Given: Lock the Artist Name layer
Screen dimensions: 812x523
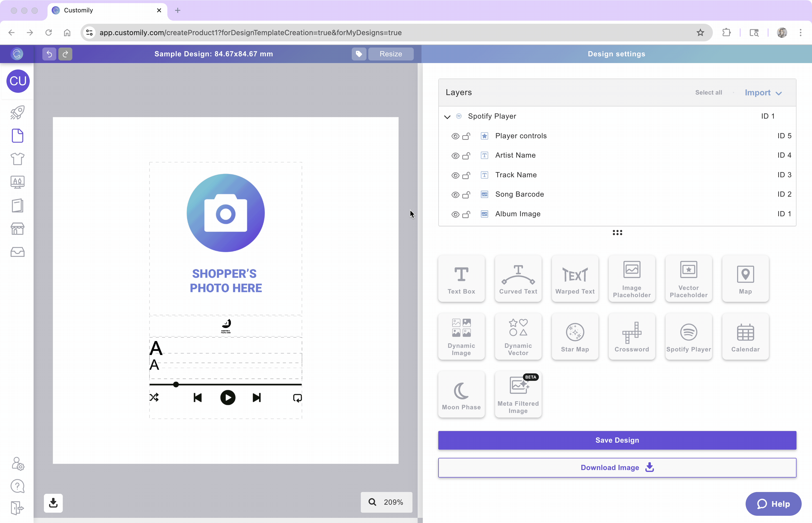Looking at the screenshot, I should coord(466,156).
